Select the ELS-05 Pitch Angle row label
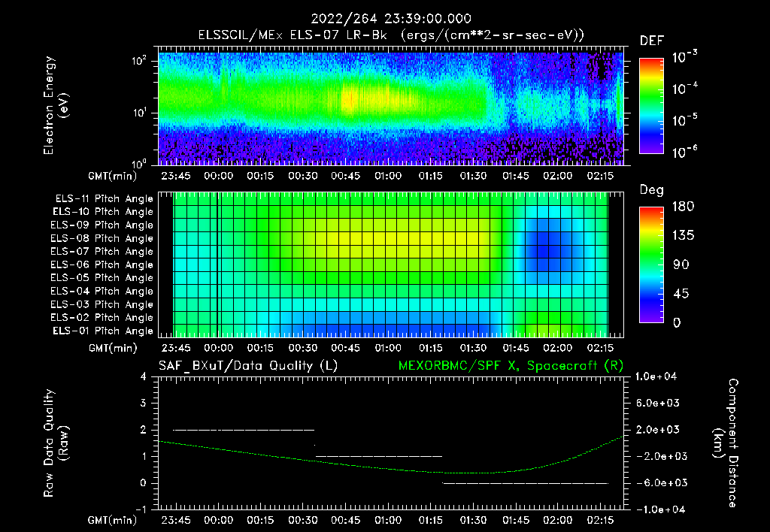Screen dimensions: 770x532 pos(102,278)
